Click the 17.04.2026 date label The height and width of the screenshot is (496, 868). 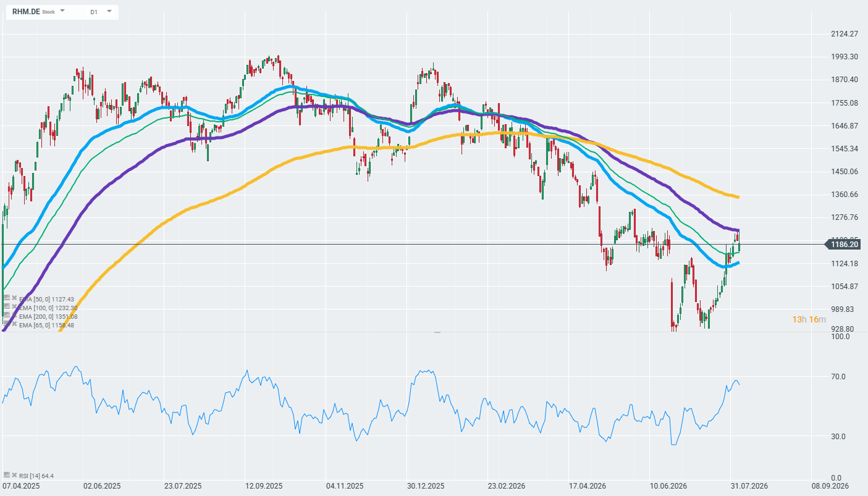588,486
